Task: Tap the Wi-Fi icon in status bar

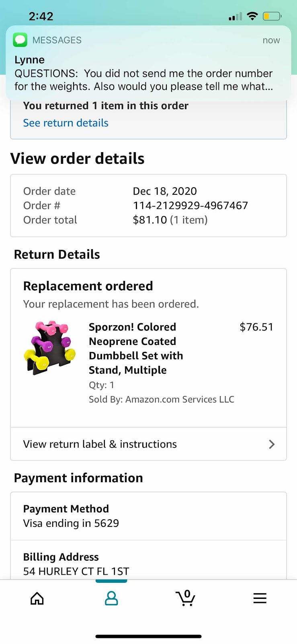Action: coord(252,16)
